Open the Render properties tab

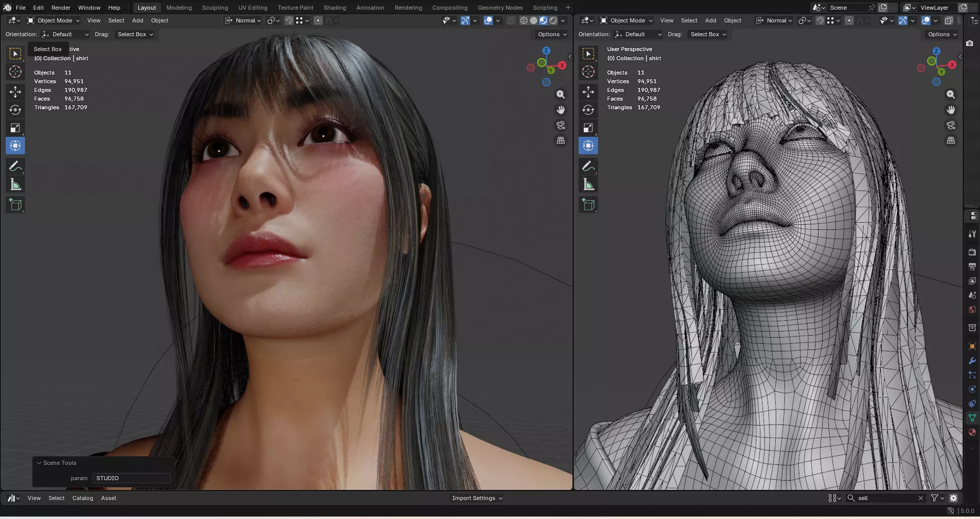point(972,252)
